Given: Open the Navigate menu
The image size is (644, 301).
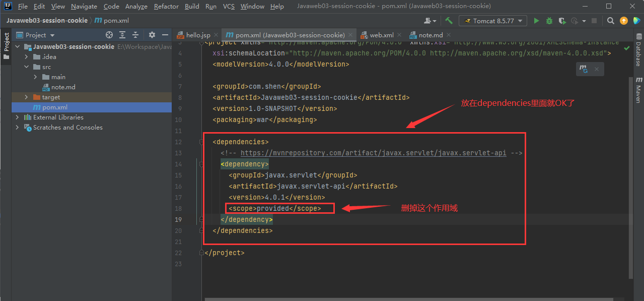Looking at the screenshot, I should (x=84, y=7).
